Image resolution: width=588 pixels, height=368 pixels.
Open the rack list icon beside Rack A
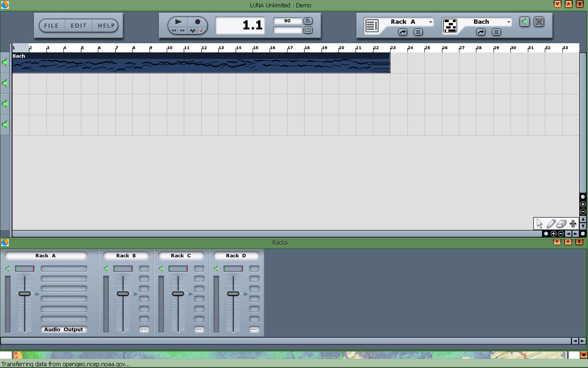[x=372, y=26]
